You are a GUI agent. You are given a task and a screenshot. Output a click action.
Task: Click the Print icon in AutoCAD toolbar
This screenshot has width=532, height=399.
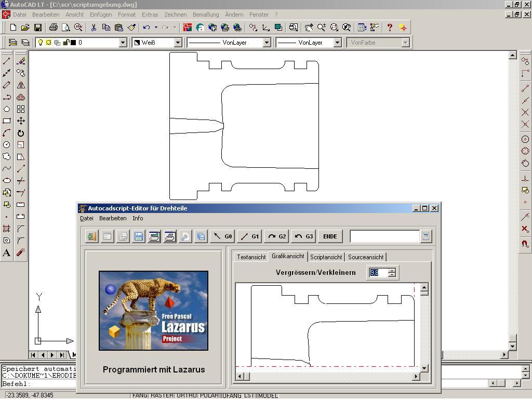click(x=53, y=28)
